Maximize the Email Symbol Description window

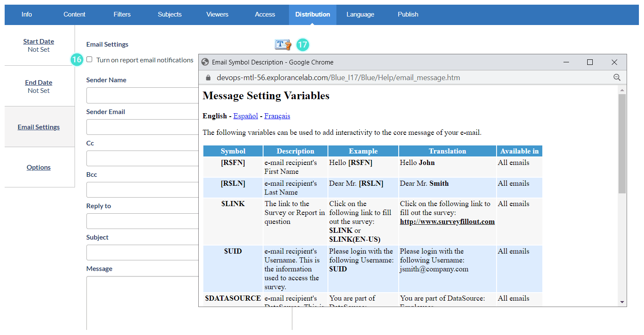pyautogui.click(x=590, y=62)
